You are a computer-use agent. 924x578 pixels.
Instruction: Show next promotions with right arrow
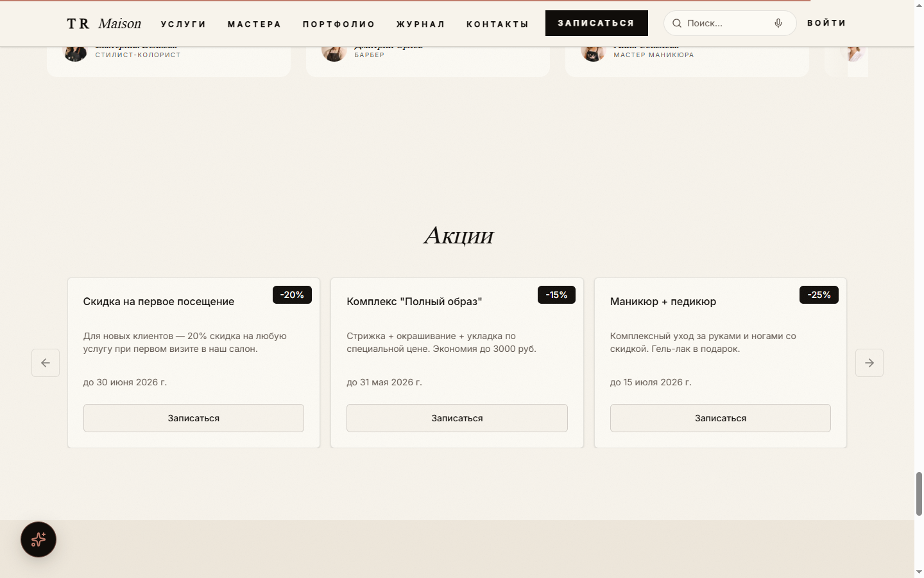click(x=869, y=363)
